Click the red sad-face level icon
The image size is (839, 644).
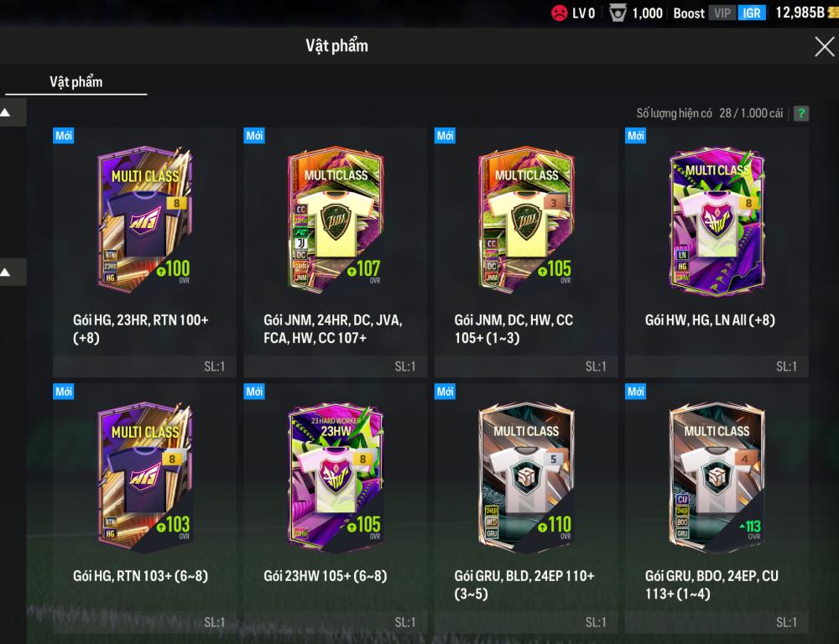[559, 13]
